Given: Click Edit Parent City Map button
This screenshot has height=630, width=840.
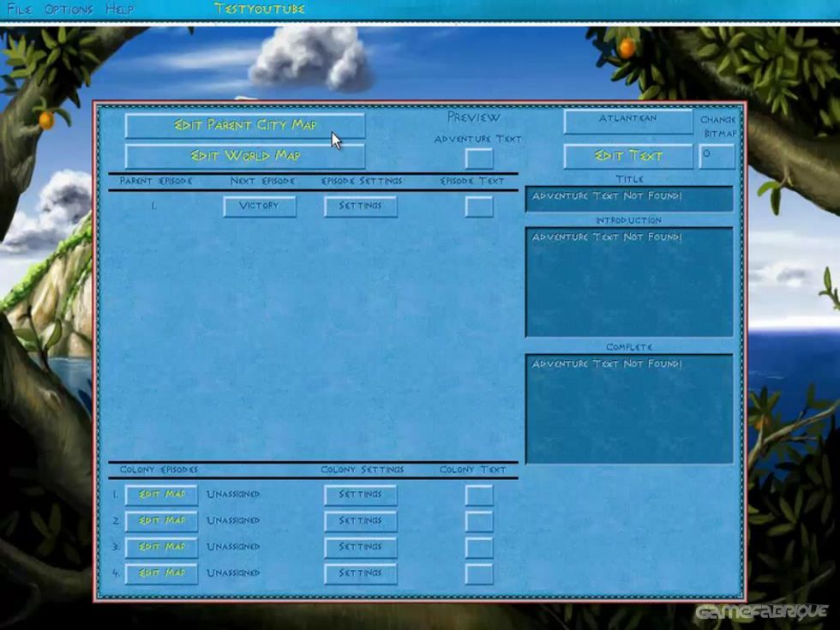Looking at the screenshot, I should tap(245, 125).
